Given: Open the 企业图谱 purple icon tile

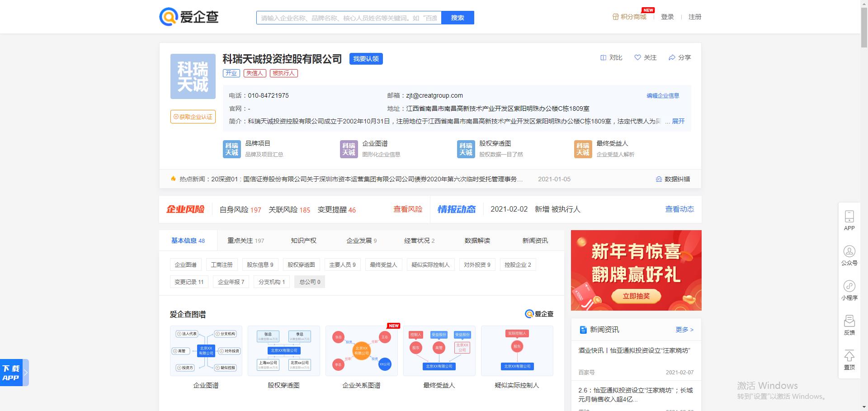Looking at the screenshot, I should click(x=349, y=149).
